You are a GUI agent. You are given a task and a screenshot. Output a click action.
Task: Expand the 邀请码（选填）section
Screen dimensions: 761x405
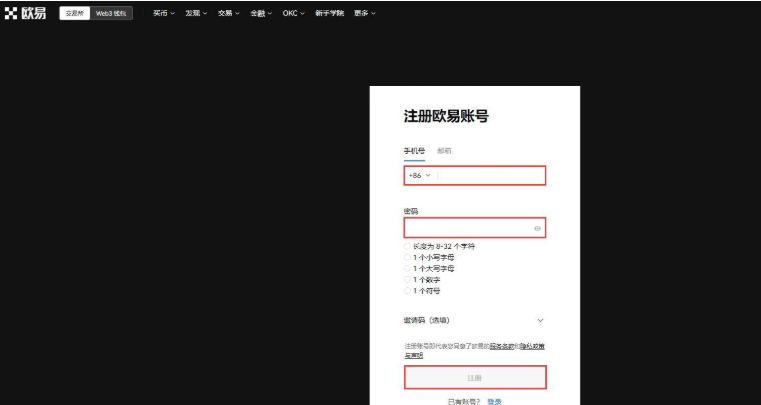pyautogui.click(x=475, y=321)
